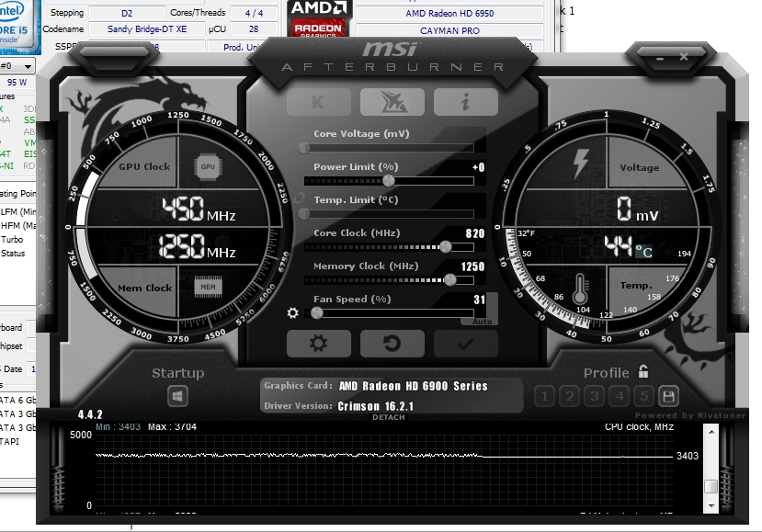Click the Stepping D2 field
The height and width of the screenshot is (532, 762).
[x=127, y=13]
